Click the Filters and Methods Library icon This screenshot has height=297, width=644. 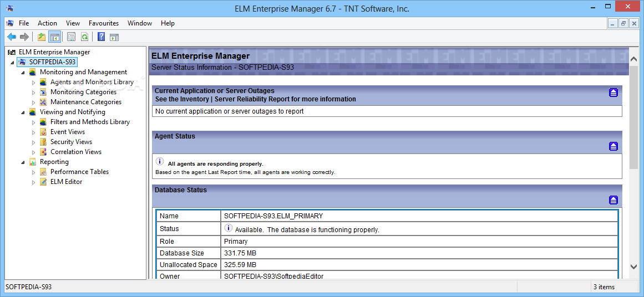click(43, 122)
